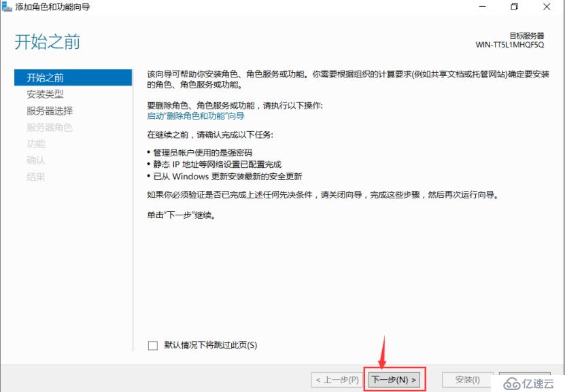Check the 默认情况下将跳过此页 checkbox
The height and width of the screenshot is (392, 565).
(x=153, y=346)
